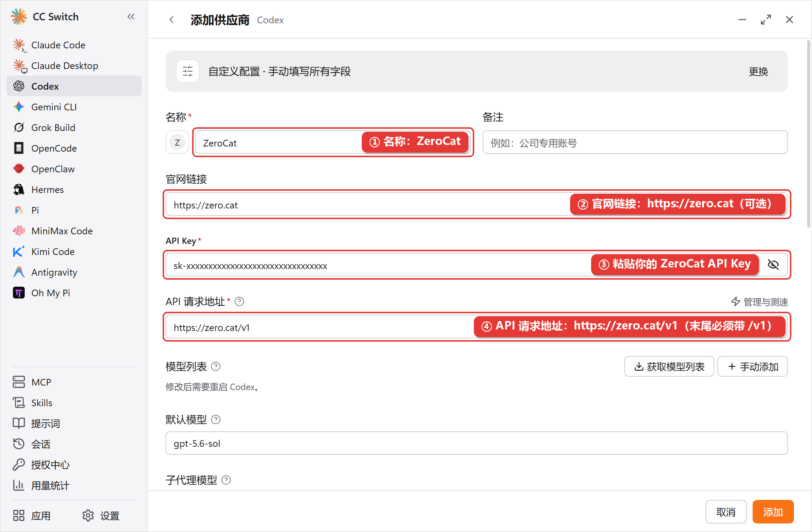Open 设置 settings

pyautogui.click(x=101, y=515)
